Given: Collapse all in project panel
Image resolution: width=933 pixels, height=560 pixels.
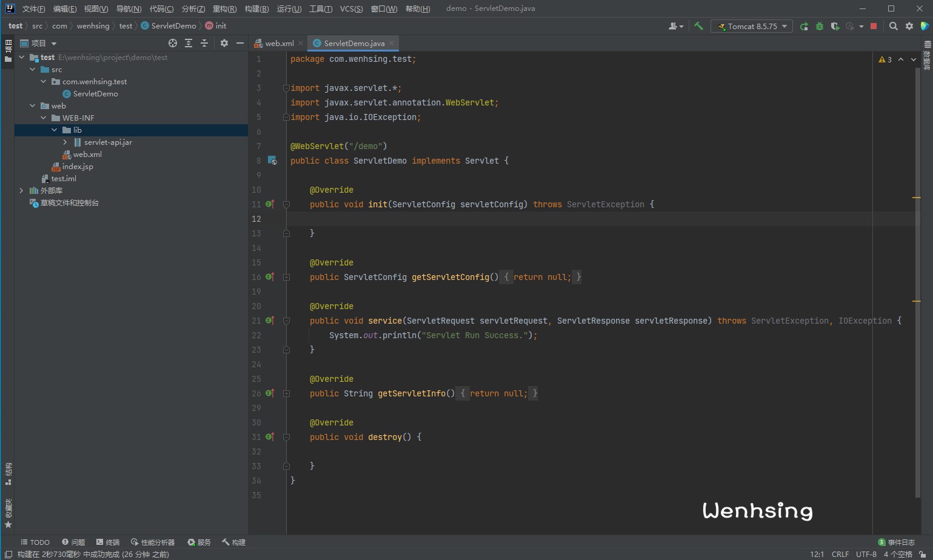Looking at the screenshot, I should pyautogui.click(x=204, y=43).
